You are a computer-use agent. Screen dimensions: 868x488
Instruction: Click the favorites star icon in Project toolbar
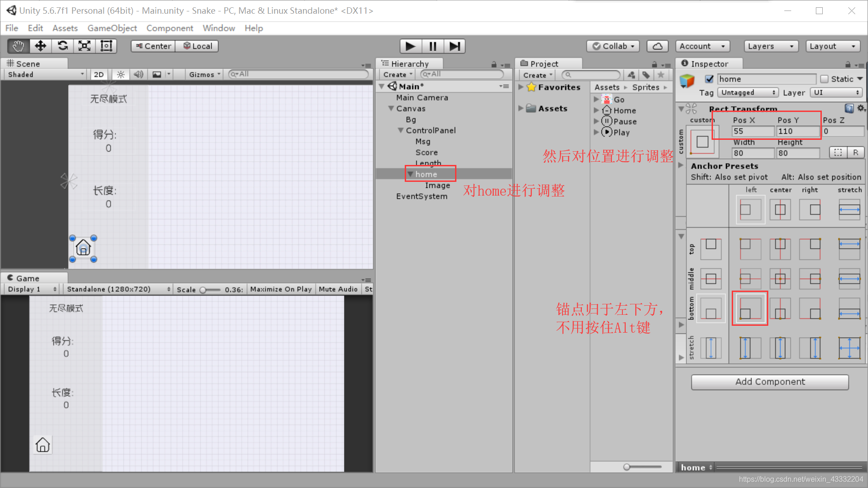661,75
